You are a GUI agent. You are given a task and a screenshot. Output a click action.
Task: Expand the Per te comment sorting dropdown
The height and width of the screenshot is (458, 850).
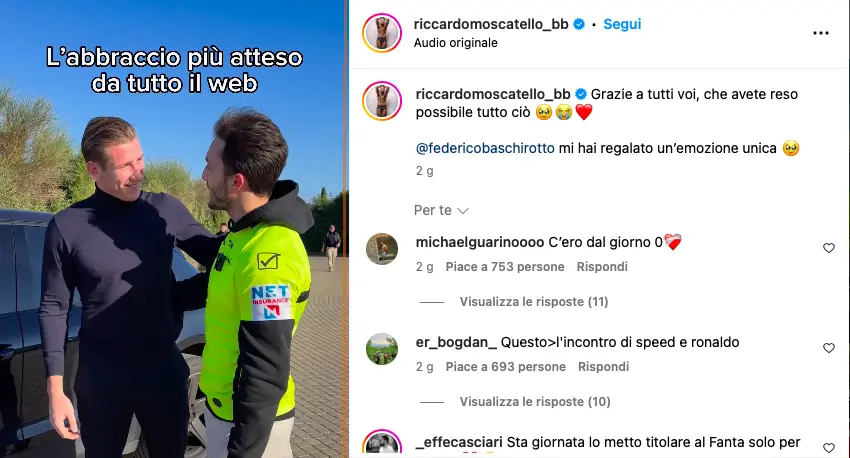[441, 210]
